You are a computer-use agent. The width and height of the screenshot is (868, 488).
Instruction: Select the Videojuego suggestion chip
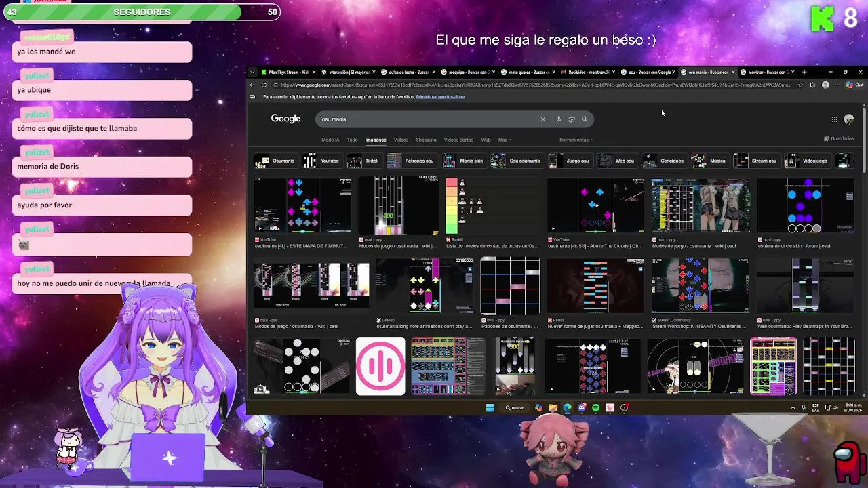pyautogui.click(x=806, y=161)
